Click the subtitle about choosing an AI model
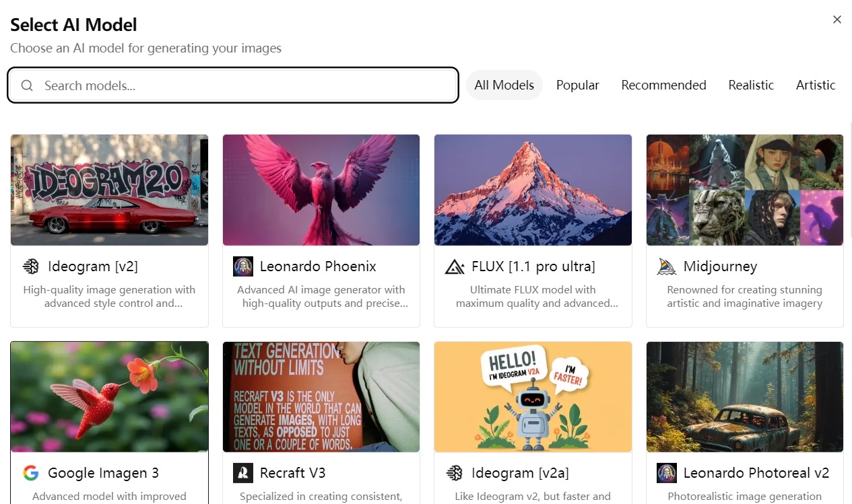 (145, 48)
